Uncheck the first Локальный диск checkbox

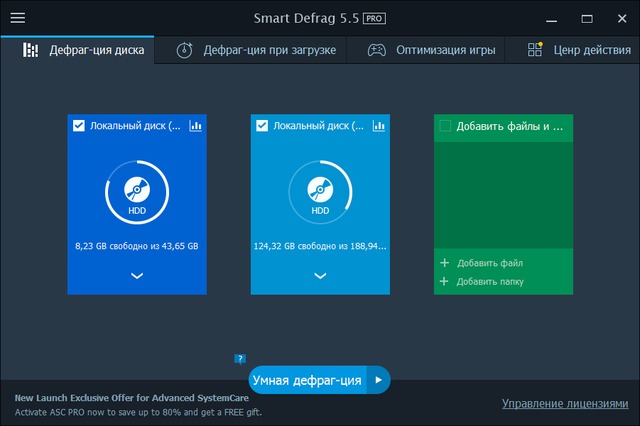(x=79, y=126)
